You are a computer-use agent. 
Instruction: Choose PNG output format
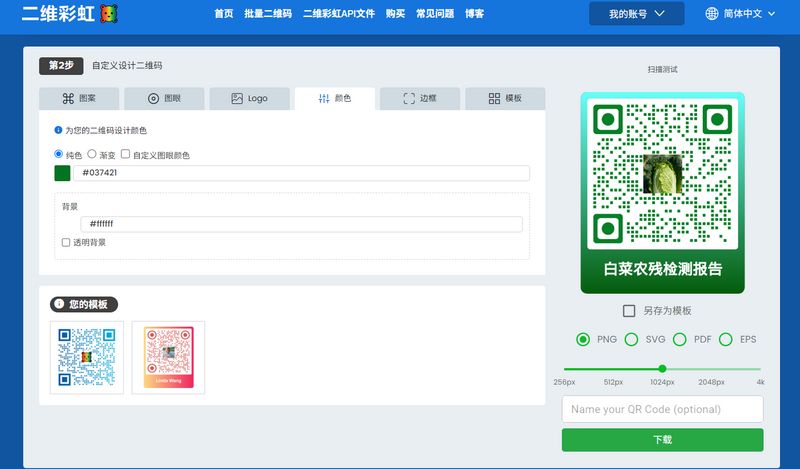(583, 339)
